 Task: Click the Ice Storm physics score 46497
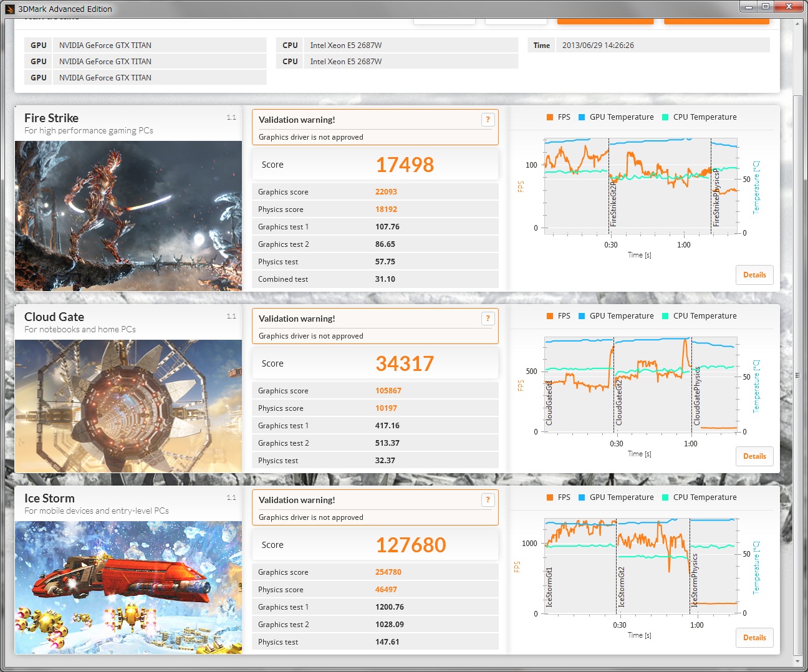coord(386,590)
